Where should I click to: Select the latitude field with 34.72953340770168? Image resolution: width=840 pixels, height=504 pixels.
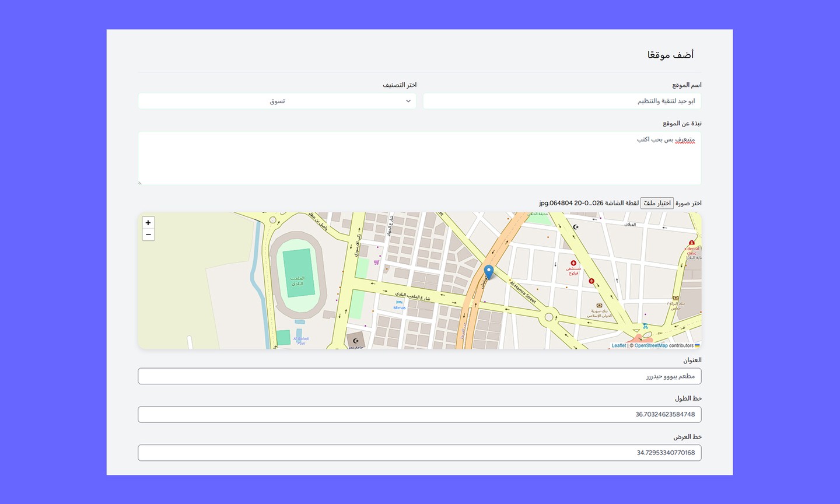(x=419, y=453)
